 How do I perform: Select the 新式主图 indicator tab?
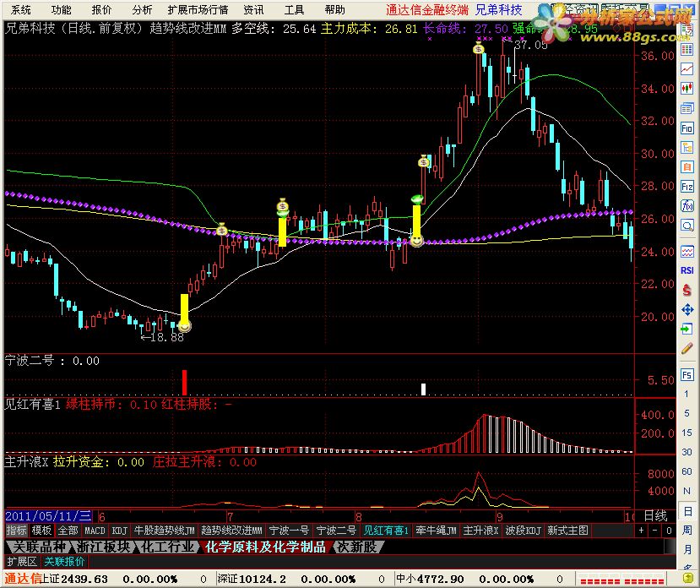tap(568, 531)
